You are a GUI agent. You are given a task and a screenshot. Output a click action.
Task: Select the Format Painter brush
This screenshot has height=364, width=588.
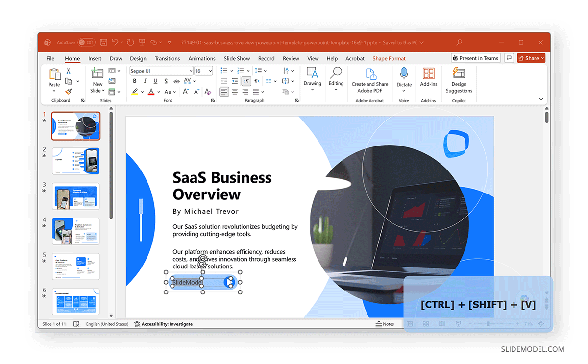point(69,91)
